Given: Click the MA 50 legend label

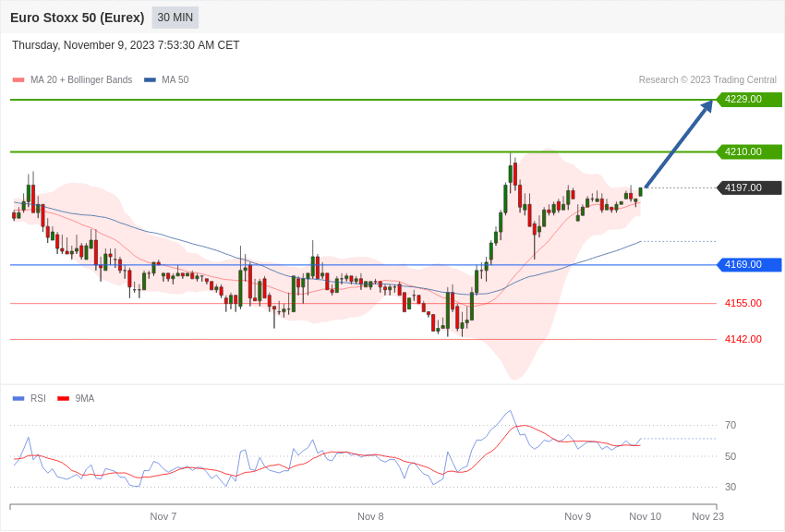Looking at the screenshot, I should (175, 80).
